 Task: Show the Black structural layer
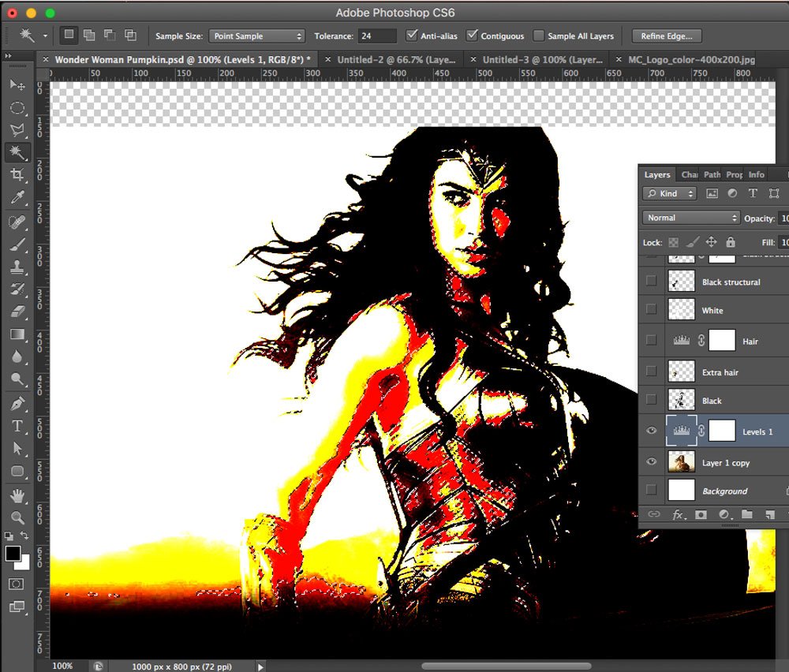(651, 281)
